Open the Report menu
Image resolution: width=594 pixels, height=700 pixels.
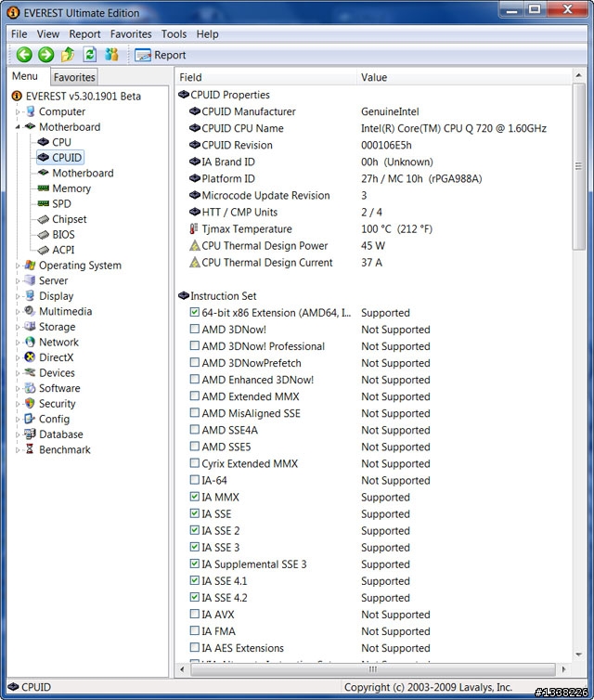point(84,34)
